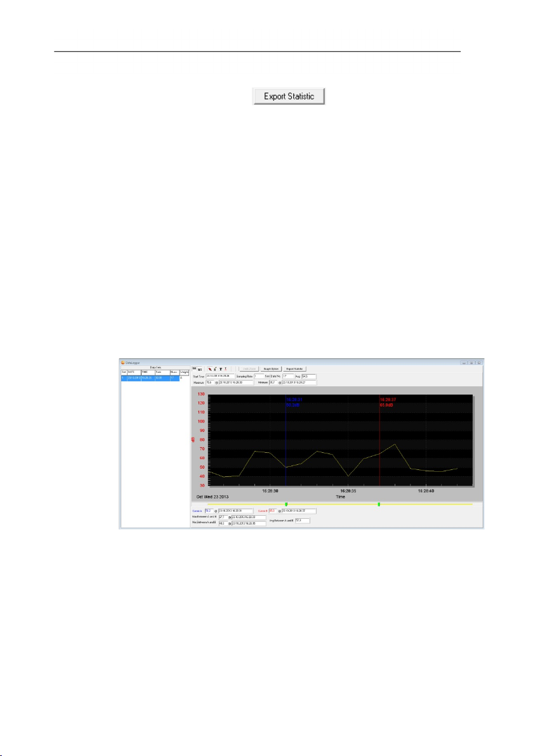Click the Max Between A and B value field
Viewport: 533px width, 756px height.
click(x=223, y=517)
